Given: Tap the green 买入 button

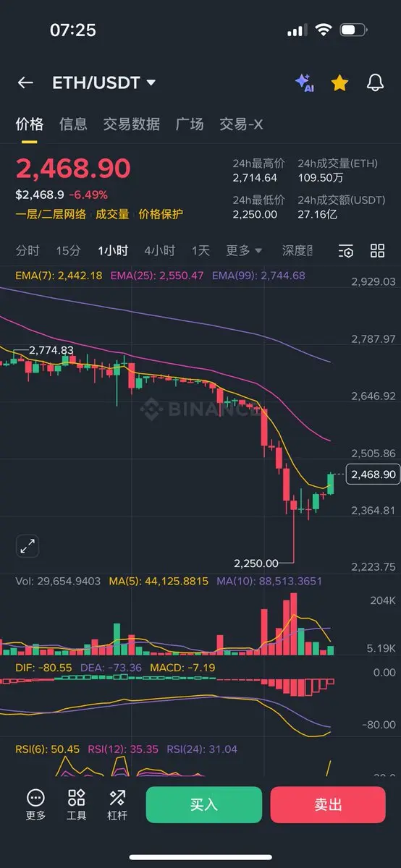Looking at the screenshot, I should 204,804.
